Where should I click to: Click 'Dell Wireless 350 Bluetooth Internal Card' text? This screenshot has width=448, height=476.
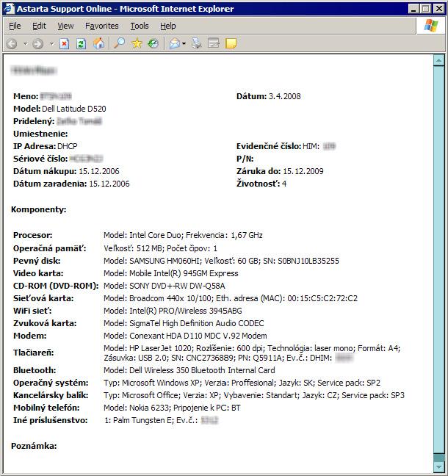coord(202,370)
